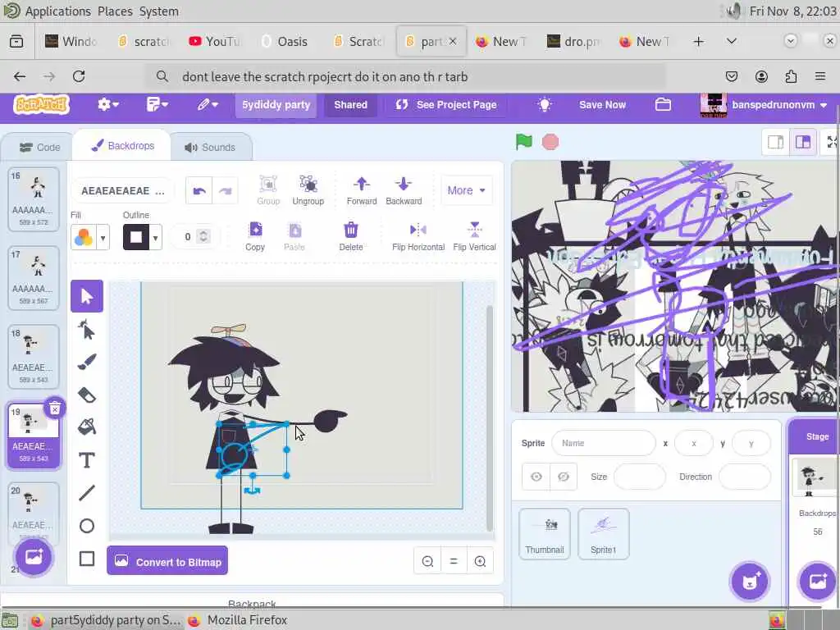The height and width of the screenshot is (630, 840).
Task: Click the Fill color swatch
Action: click(84, 237)
